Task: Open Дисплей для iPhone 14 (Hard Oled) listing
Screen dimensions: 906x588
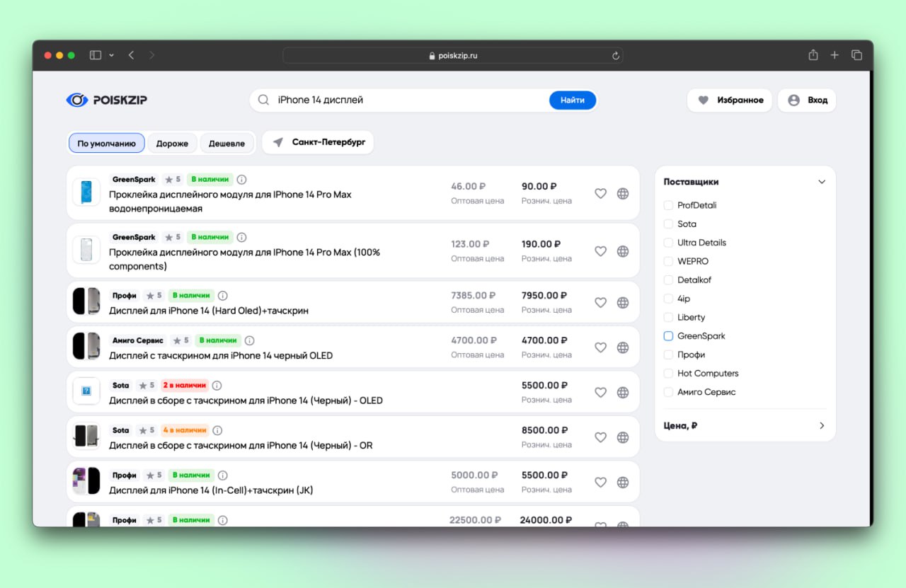Action: click(x=209, y=311)
